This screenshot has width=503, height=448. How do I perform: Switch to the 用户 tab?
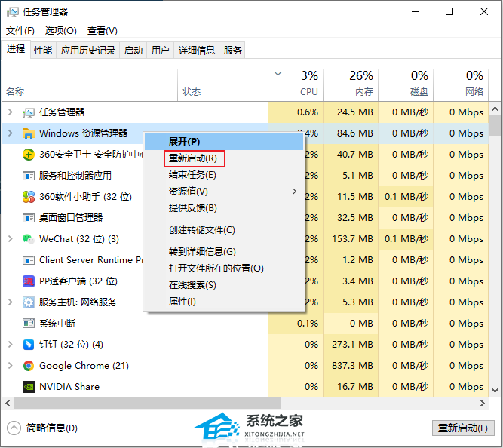tap(160, 50)
